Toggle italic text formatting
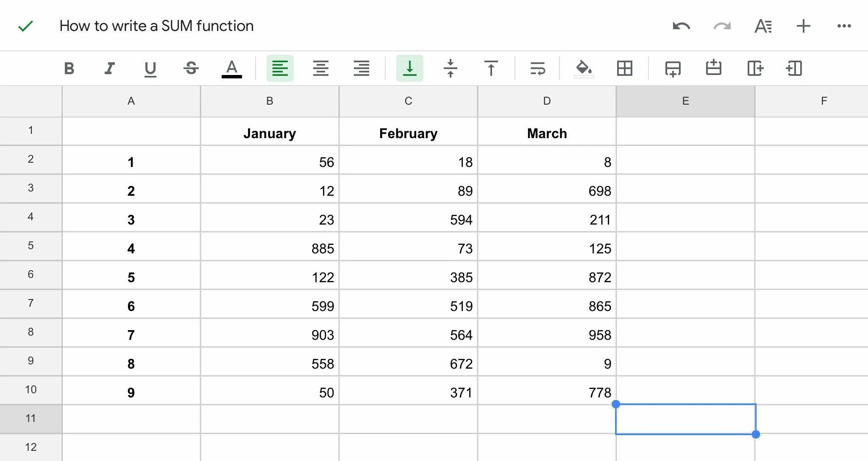The image size is (868, 461). point(109,68)
